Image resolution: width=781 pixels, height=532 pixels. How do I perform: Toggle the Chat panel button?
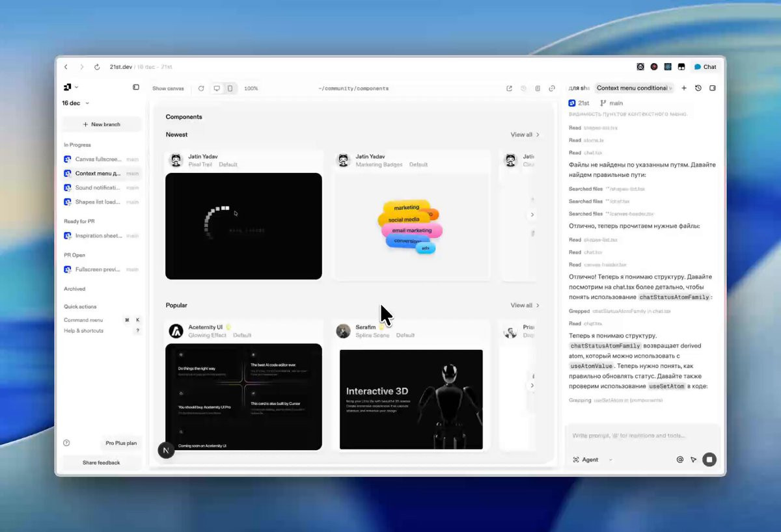[x=705, y=67]
